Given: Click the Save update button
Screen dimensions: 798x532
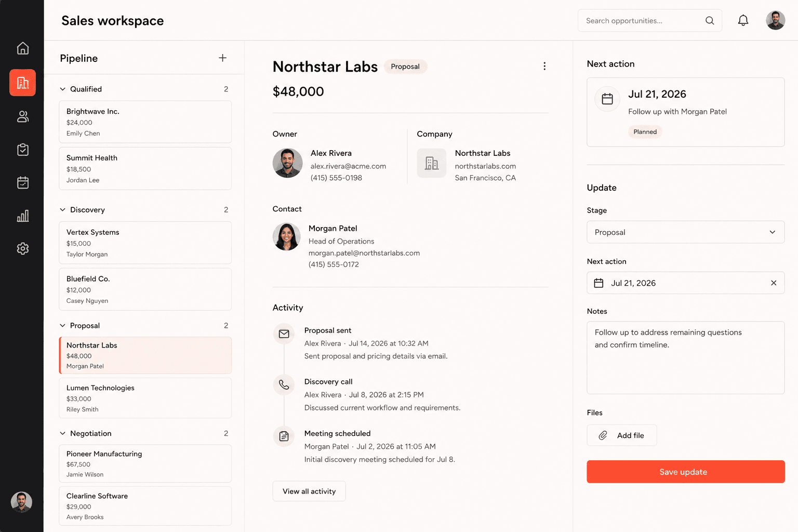Looking at the screenshot, I should [685, 472].
